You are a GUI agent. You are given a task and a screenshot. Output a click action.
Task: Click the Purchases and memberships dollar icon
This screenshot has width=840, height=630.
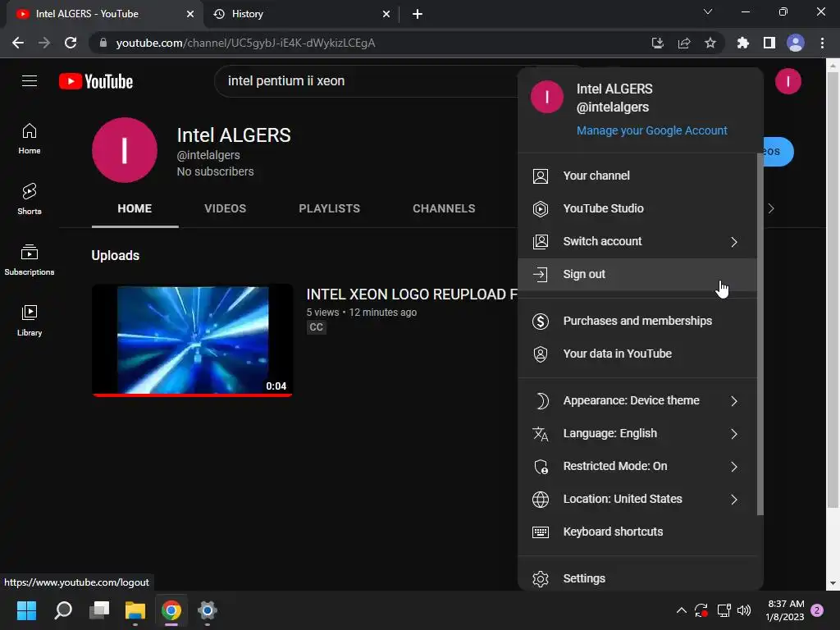(540, 321)
